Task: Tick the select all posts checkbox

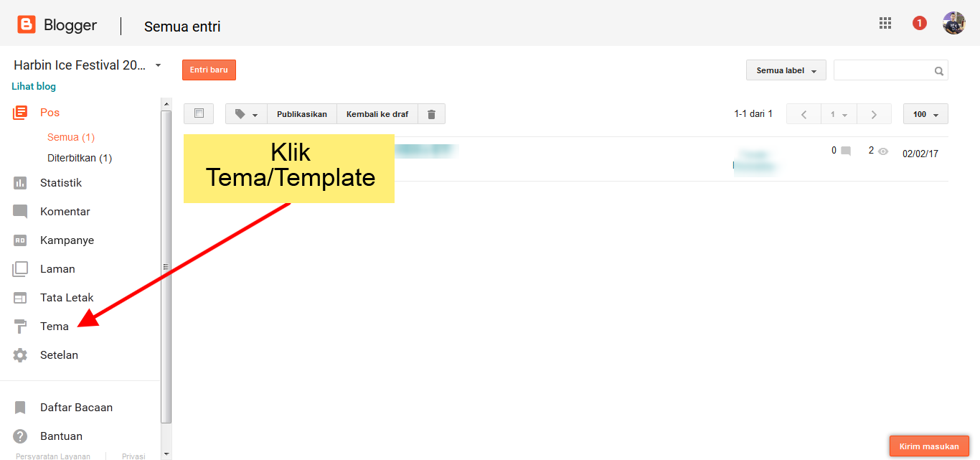Action: coord(199,113)
